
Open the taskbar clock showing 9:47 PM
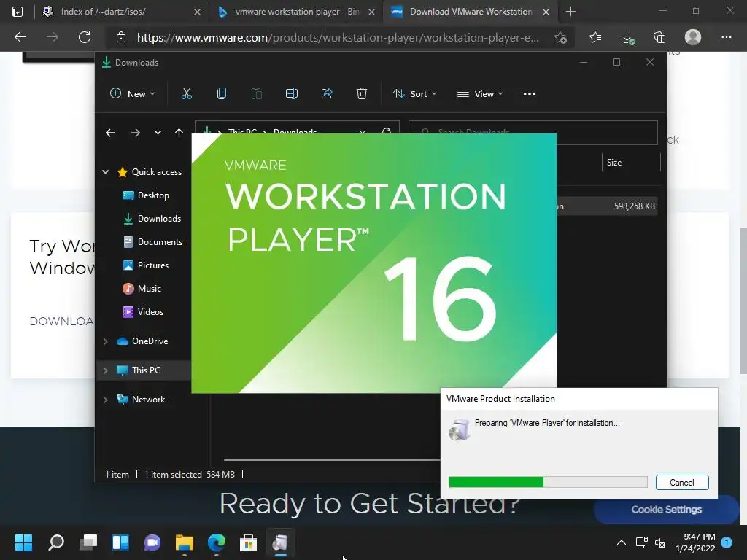[695, 542]
